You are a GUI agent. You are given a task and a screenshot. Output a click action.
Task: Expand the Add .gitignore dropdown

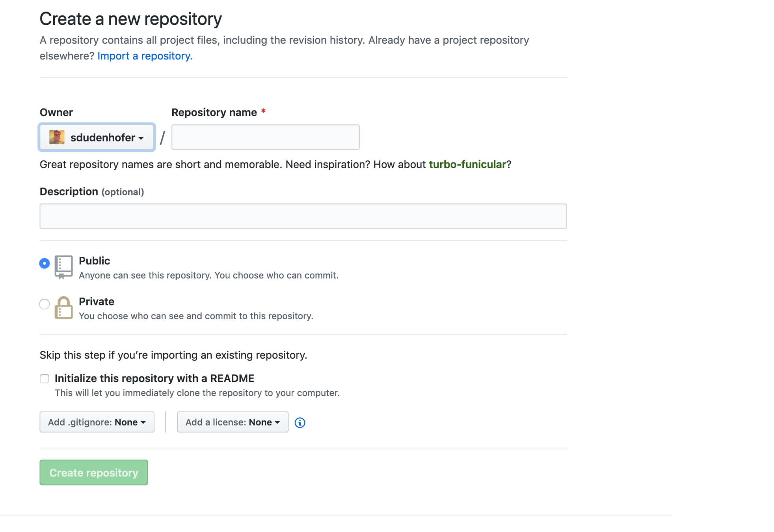[97, 422]
